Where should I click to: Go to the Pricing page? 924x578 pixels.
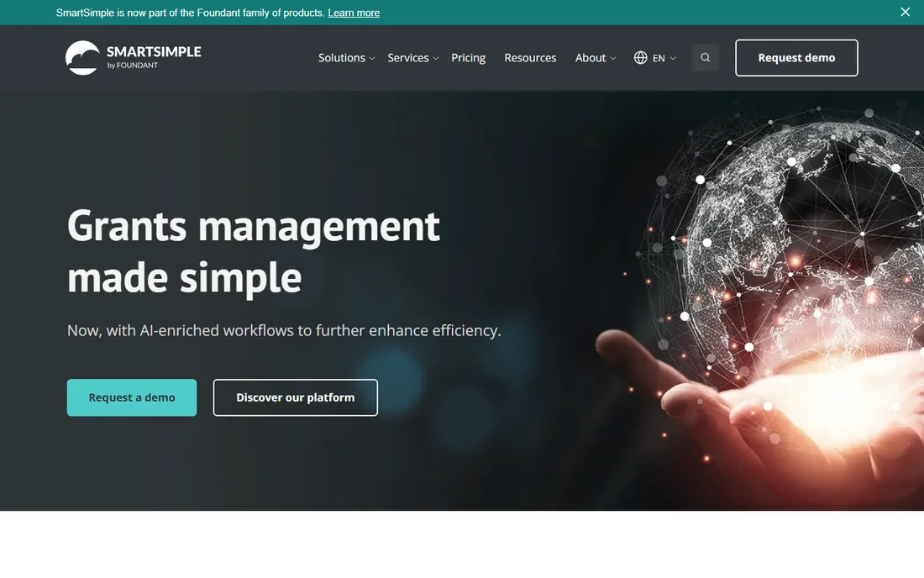(x=469, y=58)
